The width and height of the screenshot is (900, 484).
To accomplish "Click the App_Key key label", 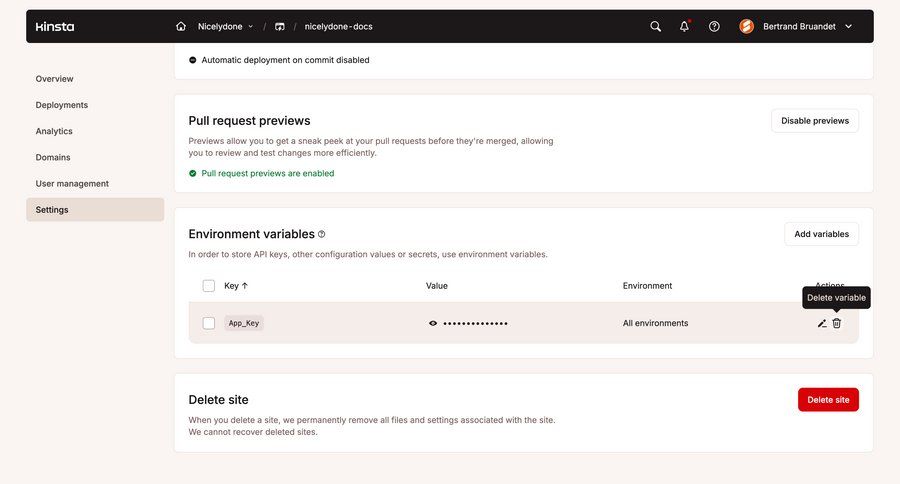I will [244, 323].
